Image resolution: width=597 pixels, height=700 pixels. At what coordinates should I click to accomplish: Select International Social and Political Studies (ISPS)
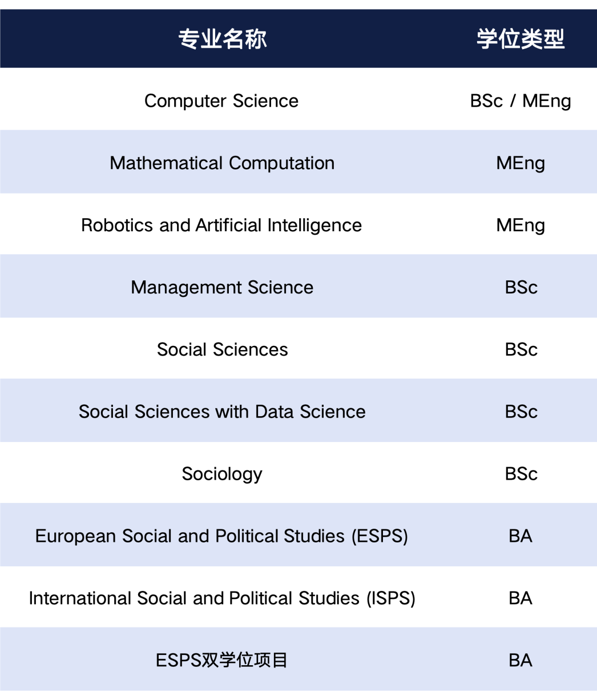[222, 599]
